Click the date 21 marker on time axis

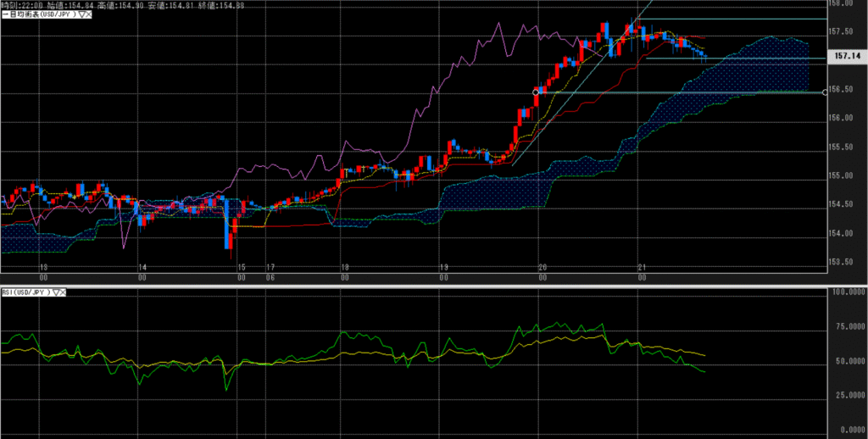pyautogui.click(x=642, y=268)
